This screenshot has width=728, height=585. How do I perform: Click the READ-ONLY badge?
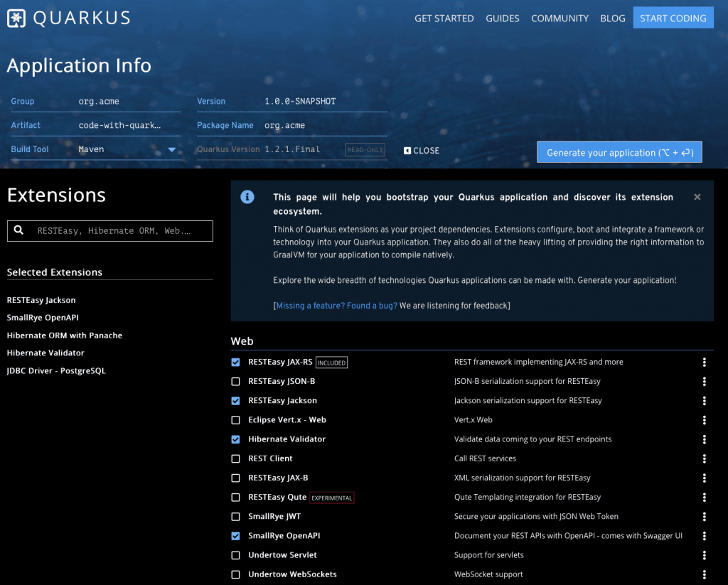pyautogui.click(x=365, y=149)
